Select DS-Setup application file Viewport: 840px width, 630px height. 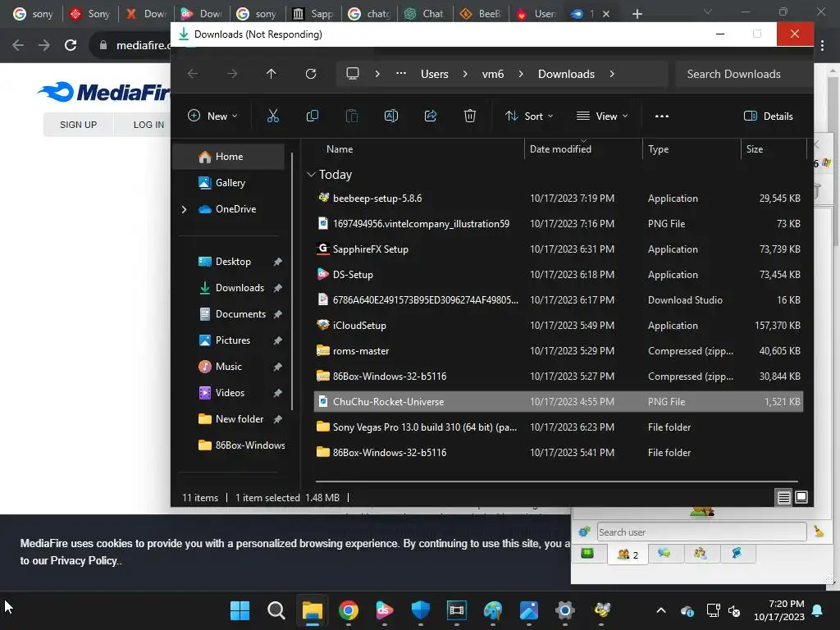click(558, 274)
